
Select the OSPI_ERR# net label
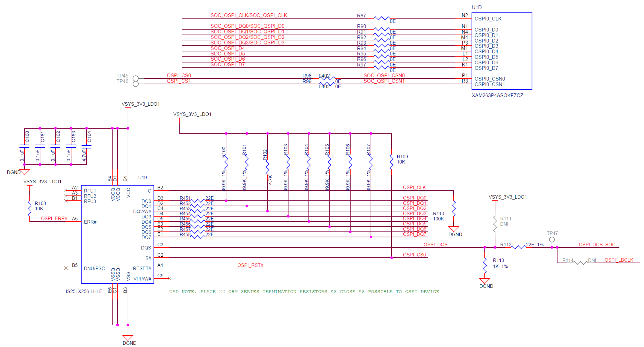(54, 219)
